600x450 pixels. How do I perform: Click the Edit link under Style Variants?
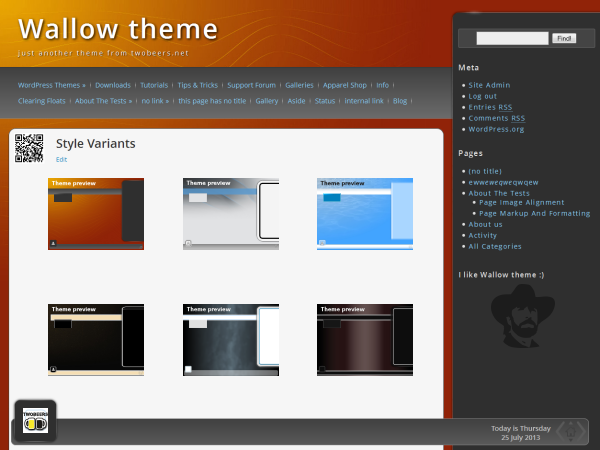coord(62,160)
